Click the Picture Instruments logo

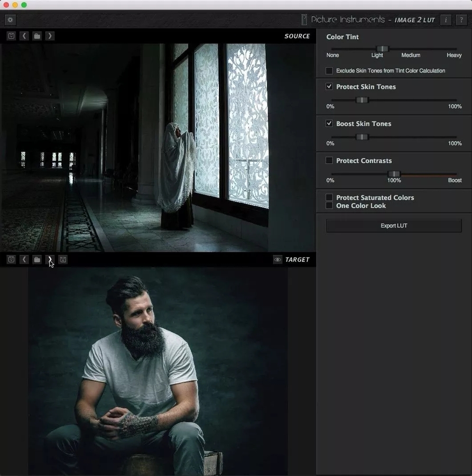click(343, 20)
